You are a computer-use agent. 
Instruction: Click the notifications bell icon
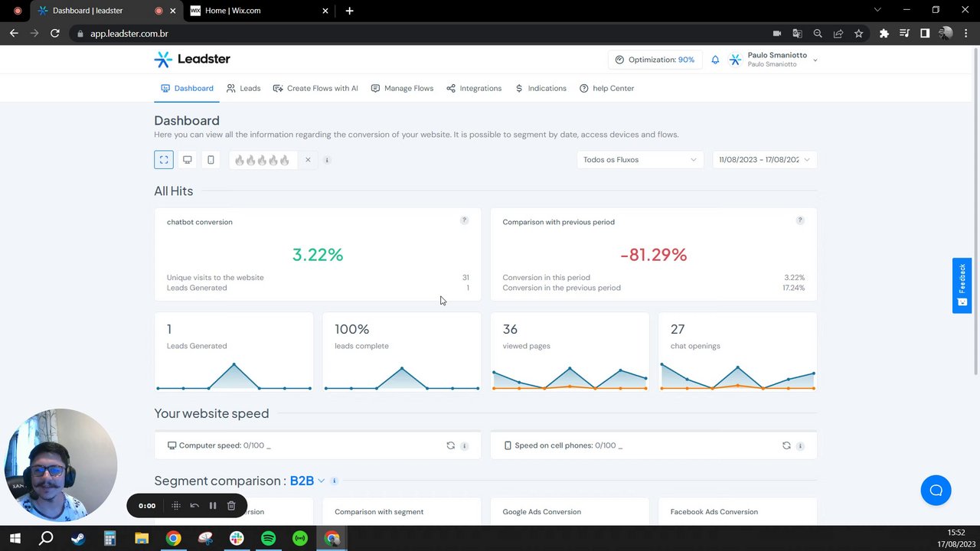click(x=715, y=60)
